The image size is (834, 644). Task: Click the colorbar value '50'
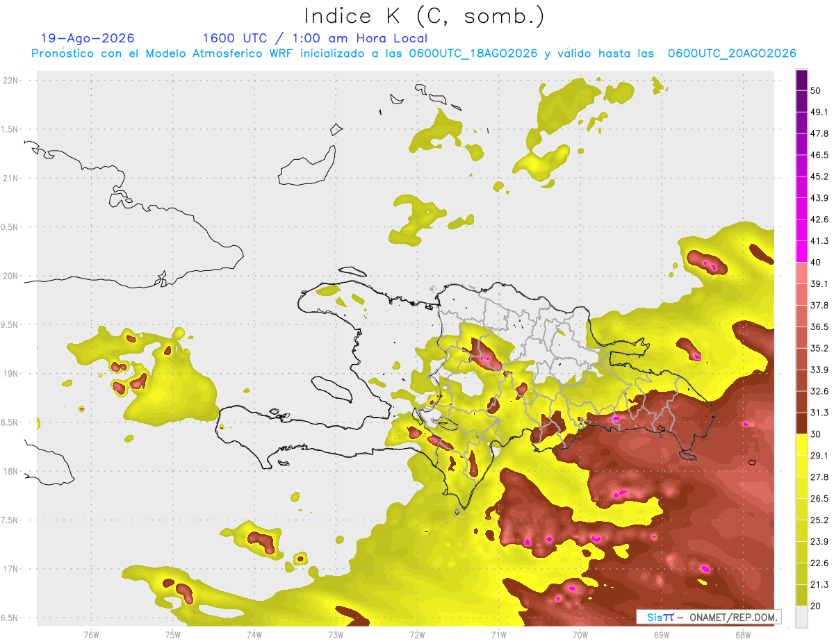(817, 90)
